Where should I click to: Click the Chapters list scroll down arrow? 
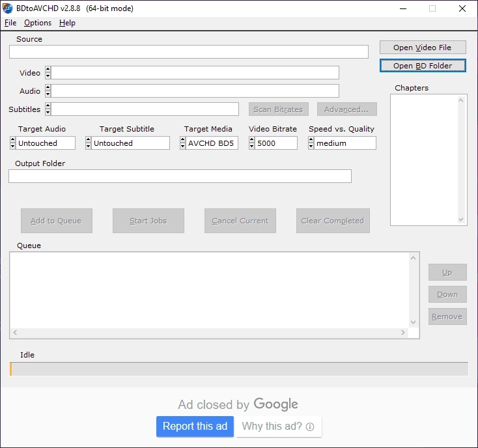click(461, 219)
